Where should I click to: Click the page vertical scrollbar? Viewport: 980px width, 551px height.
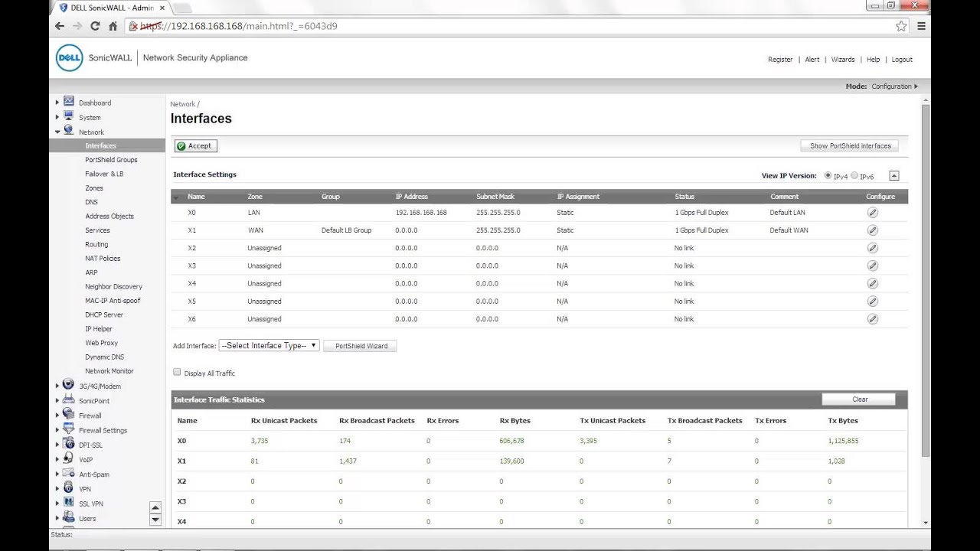point(926,280)
